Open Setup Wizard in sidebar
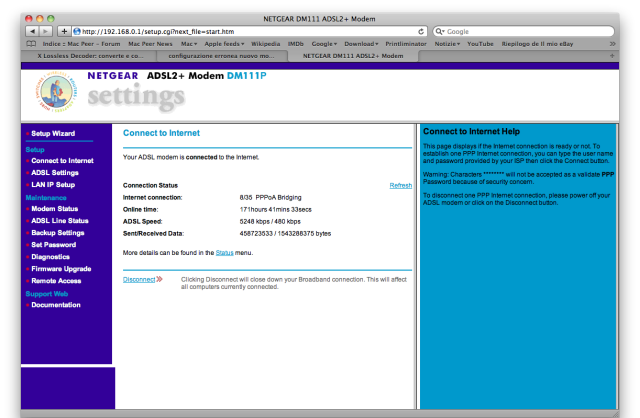This screenshot has width=640, height=418. click(53, 133)
